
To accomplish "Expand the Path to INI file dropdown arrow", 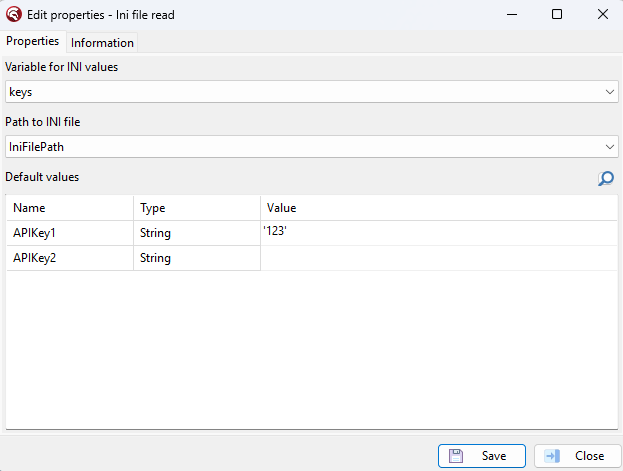I will pyautogui.click(x=609, y=147).
